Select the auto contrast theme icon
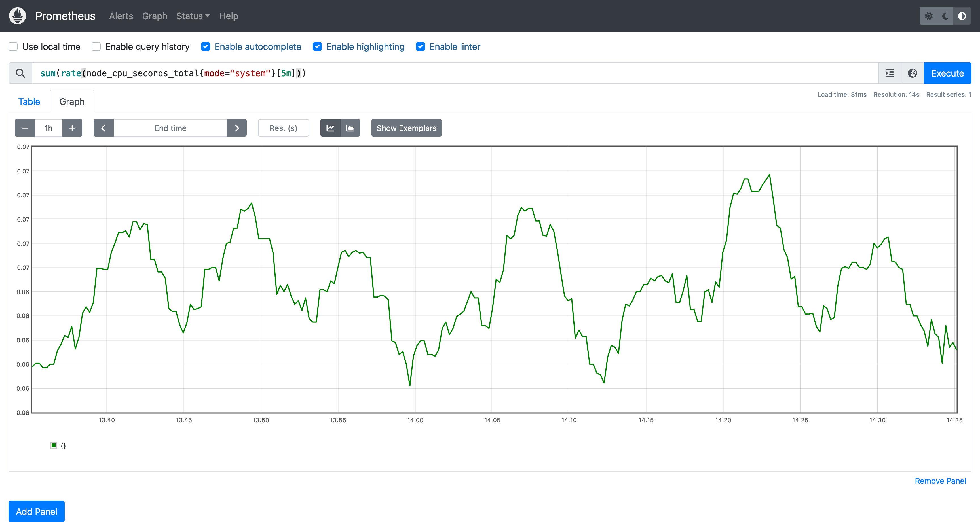 (961, 16)
